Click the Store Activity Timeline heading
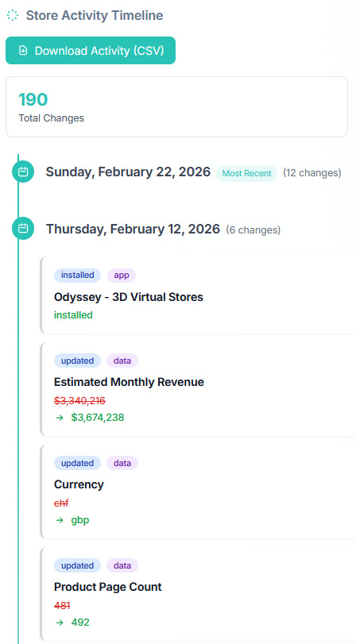Viewport: 356px width, 644px height. [95, 16]
